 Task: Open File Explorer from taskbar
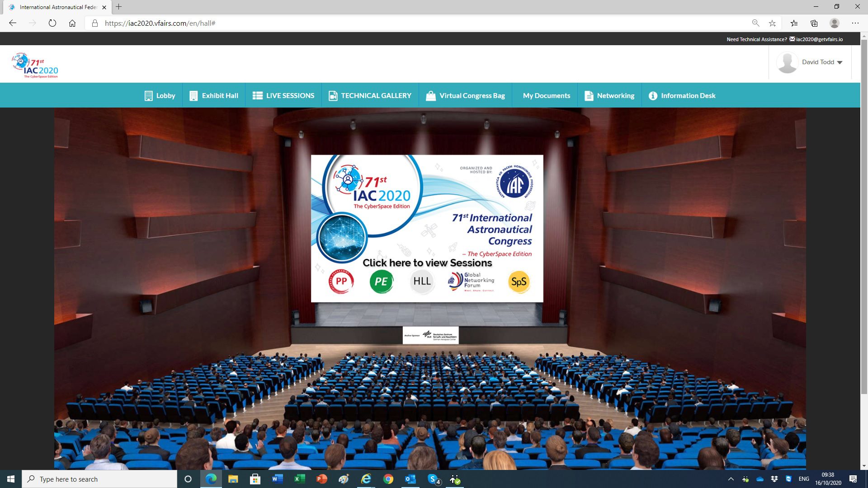pyautogui.click(x=233, y=479)
